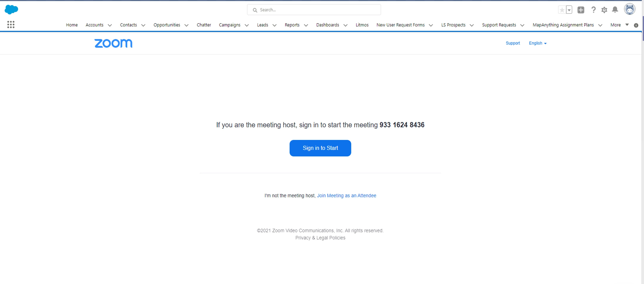Expand the Favorites list dropdown arrow
This screenshot has width=644, height=284.
(569, 10)
